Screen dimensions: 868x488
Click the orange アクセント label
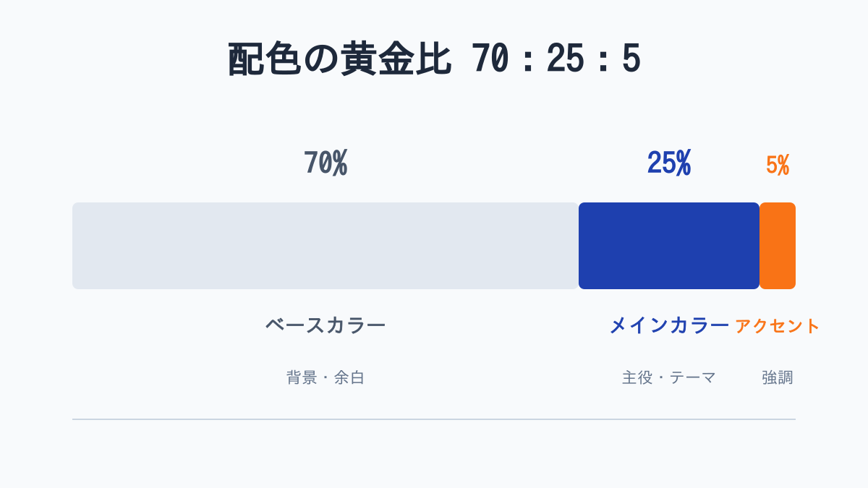point(778,326)
